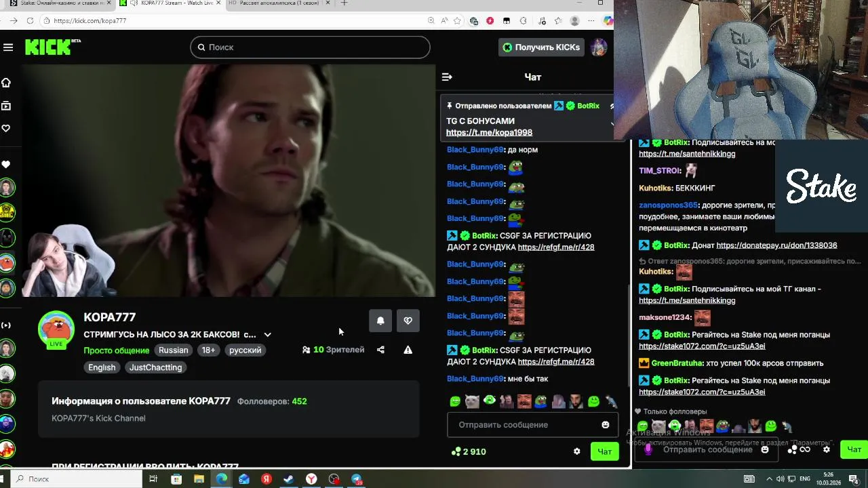Image resolution: width=868 pixels, height=488 pixels.
Task: Collapse the chat panel arrow icon
Action: [x=447, y=77]
